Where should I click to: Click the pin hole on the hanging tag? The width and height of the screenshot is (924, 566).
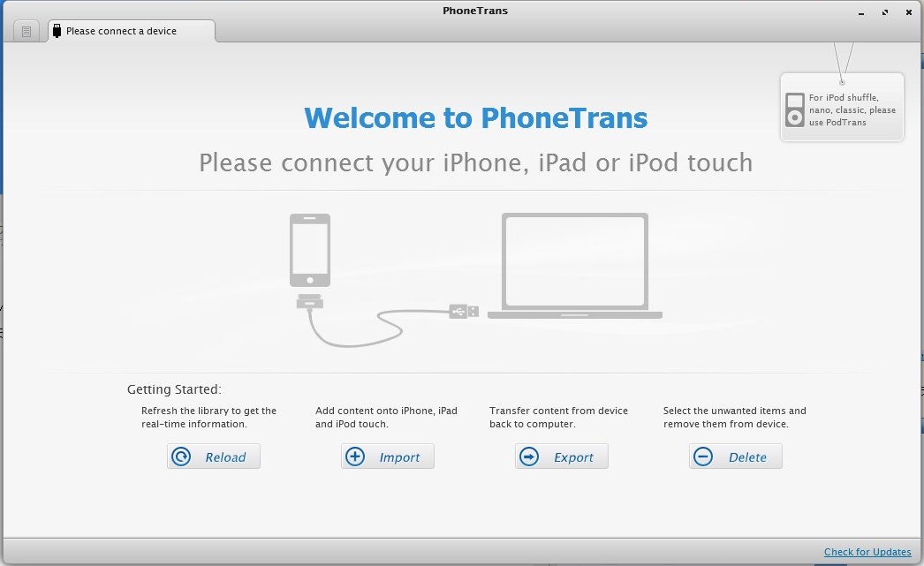[842, 82]
